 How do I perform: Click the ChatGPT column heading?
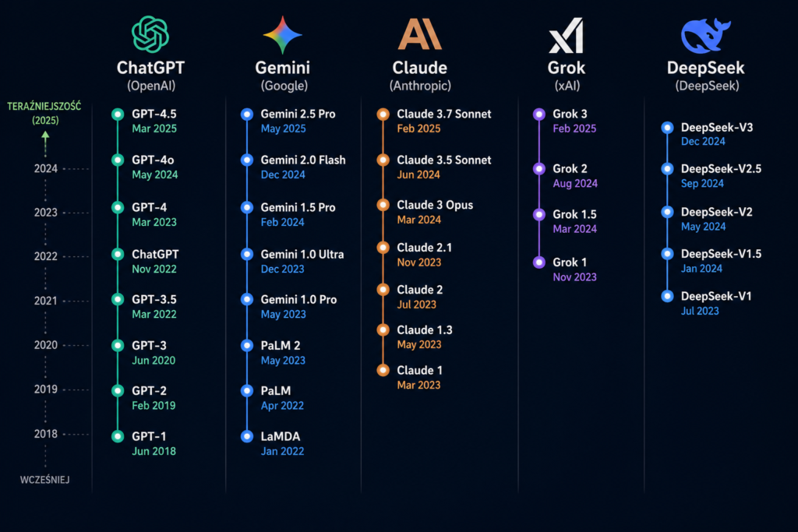pos(151,68)
